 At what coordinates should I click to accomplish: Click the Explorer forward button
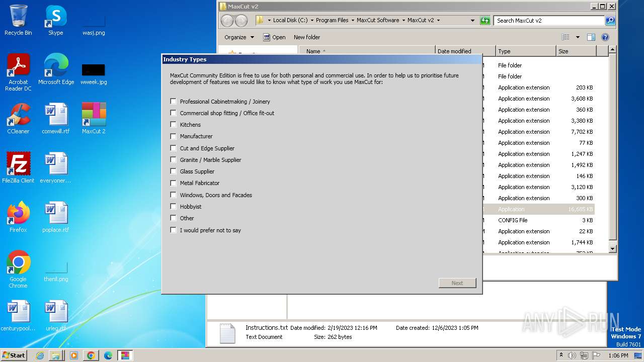click(x=242, y=21)
